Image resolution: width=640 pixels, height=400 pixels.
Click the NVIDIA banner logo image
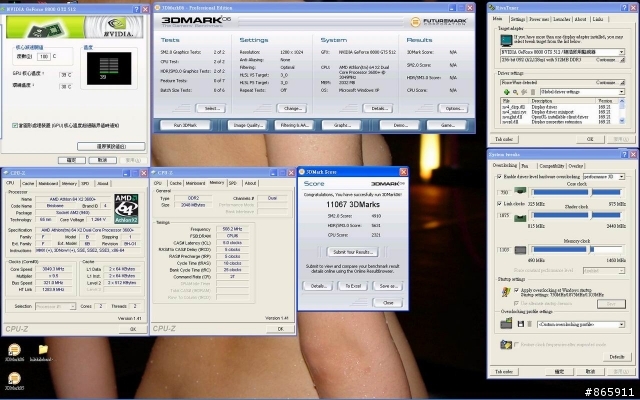[x=75, y=27]
